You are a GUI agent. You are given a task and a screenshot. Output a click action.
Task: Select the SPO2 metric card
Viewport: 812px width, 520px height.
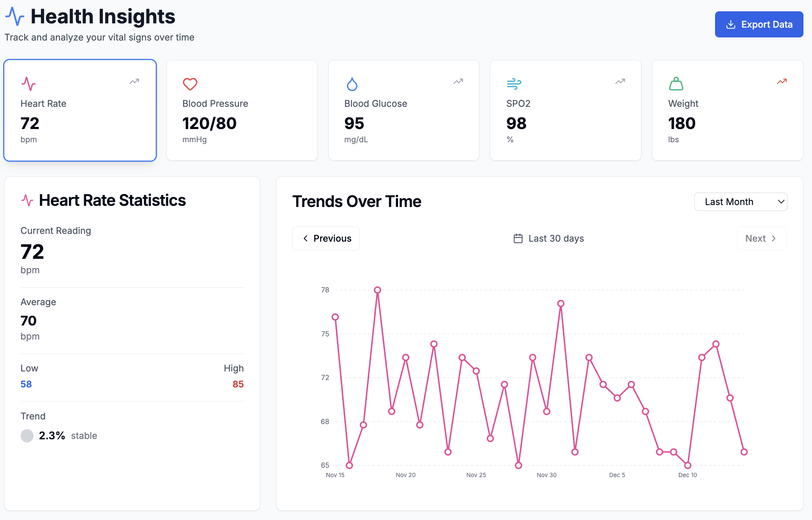pyautogui.click(x=565, y=110)
